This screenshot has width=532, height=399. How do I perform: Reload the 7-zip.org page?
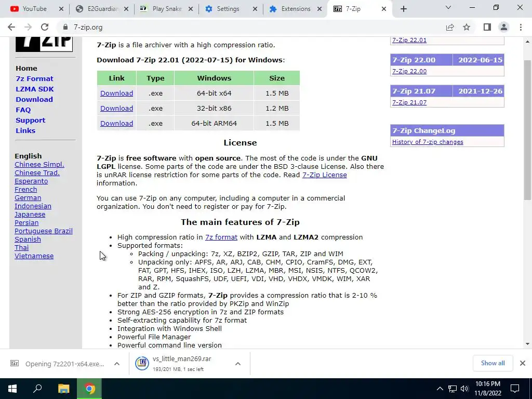click(x=45, y=27)
